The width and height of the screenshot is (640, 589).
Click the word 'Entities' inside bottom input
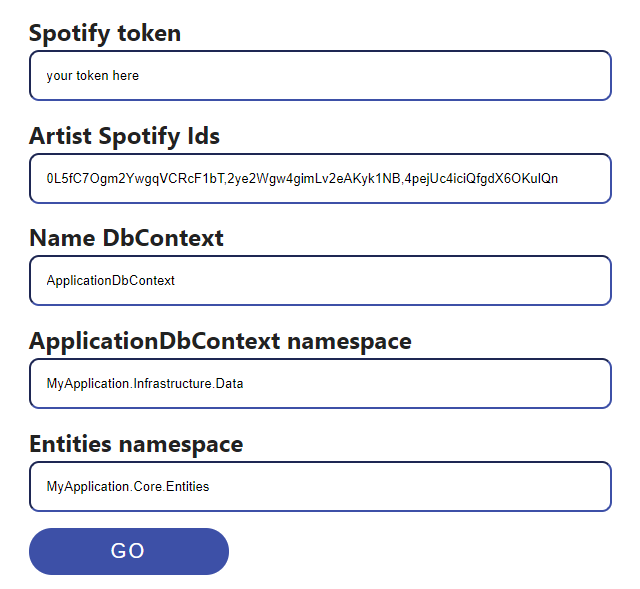(188, 487)
